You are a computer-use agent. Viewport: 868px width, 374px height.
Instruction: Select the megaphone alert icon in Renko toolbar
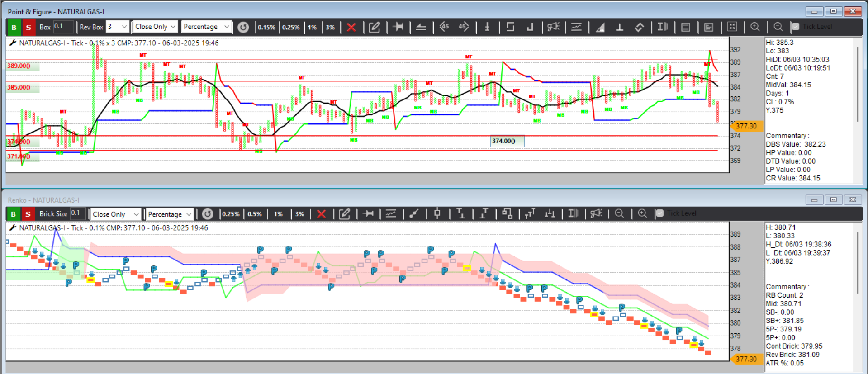pyautogui.click(x=597, y=213)
